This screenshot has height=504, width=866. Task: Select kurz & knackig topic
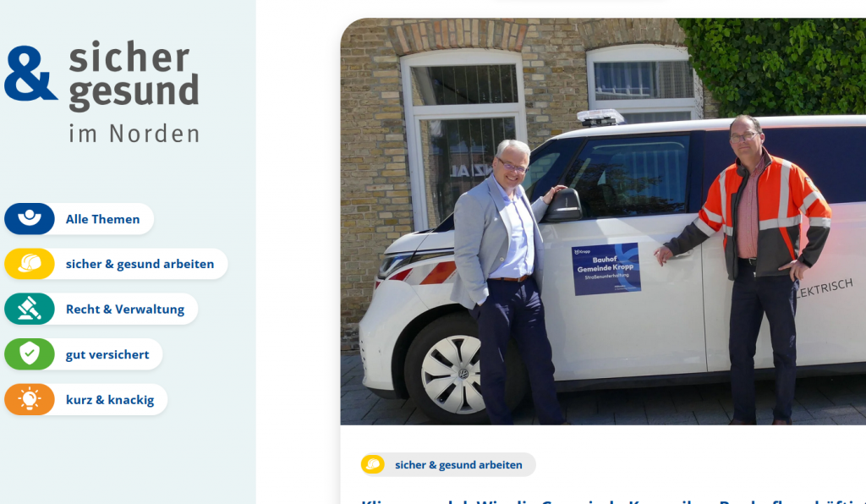(110, 400)
